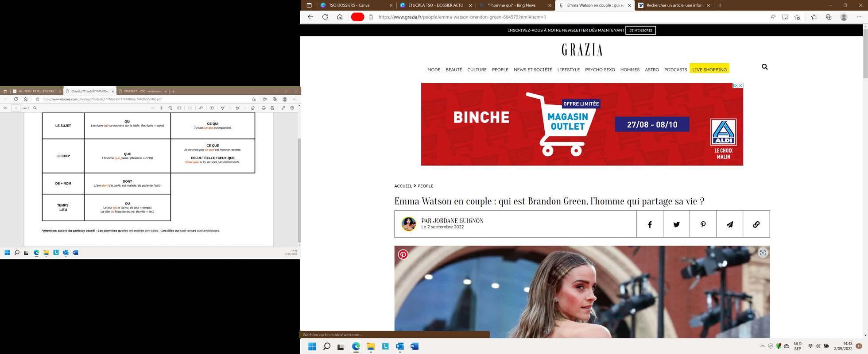Open a new tab in the right browser
This screenshot has height=354, width=868.
tap(720, 5)
